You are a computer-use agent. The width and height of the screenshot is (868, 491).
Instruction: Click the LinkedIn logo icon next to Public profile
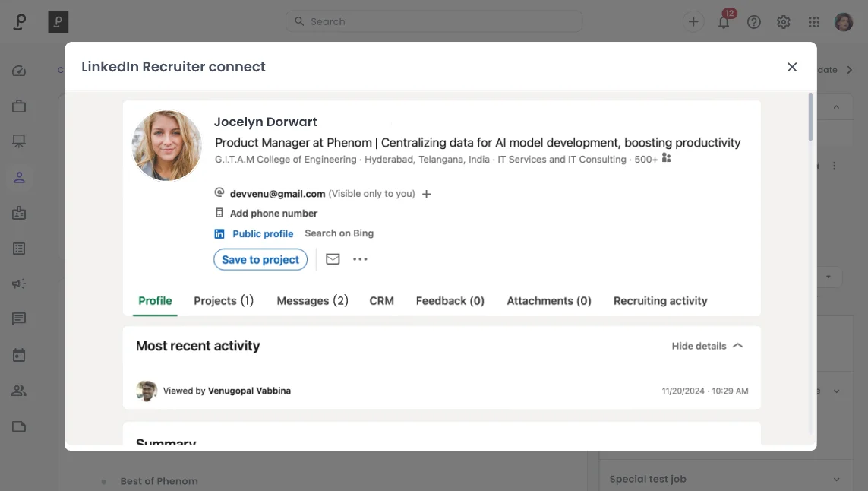(x=219, y=234)
